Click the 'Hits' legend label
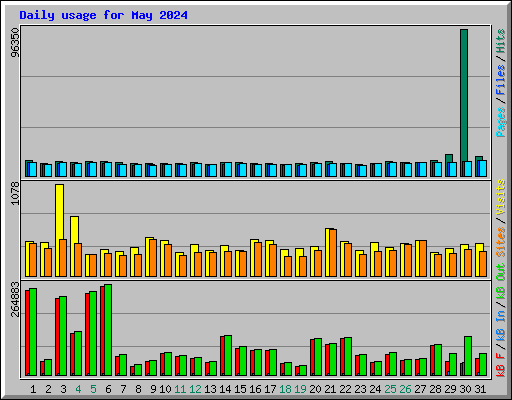 (501, 41)
